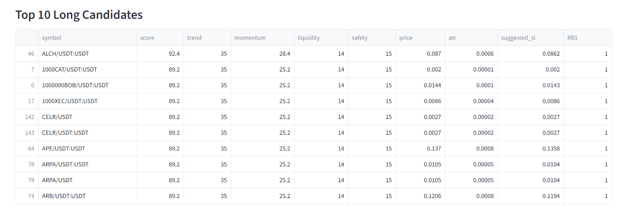Click the atr column header

click(x=452, y=38)
